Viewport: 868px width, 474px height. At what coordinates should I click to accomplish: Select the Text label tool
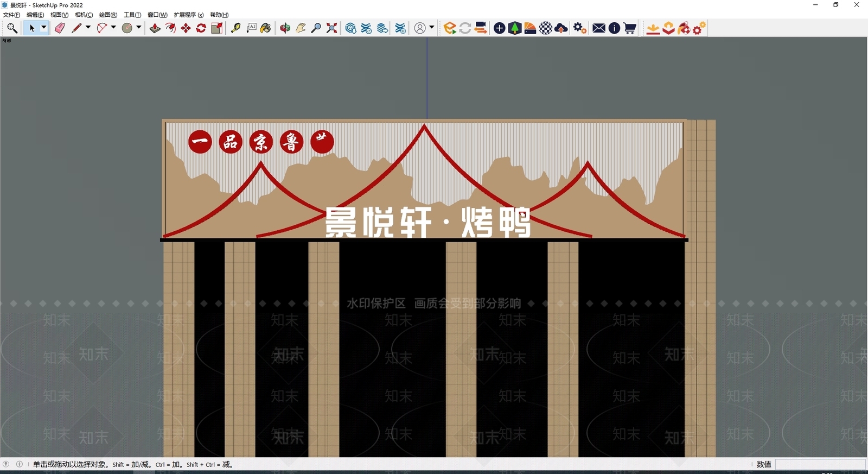[251, 28]
